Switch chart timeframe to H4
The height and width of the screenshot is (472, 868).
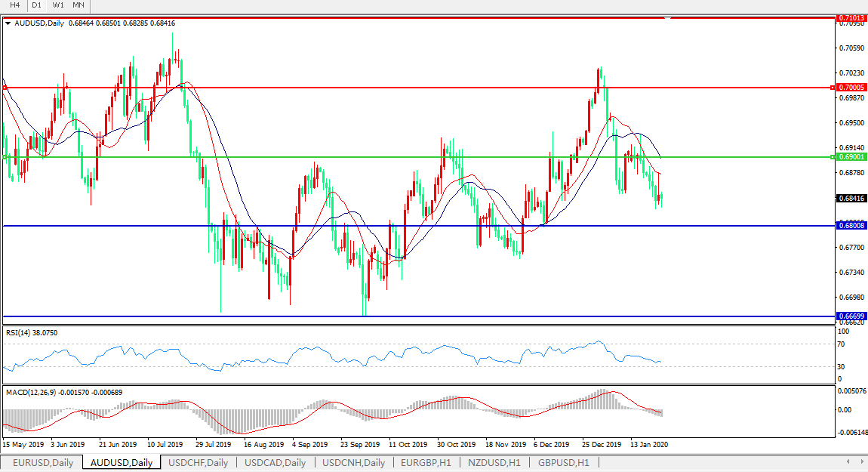click(x=14, y=5)
